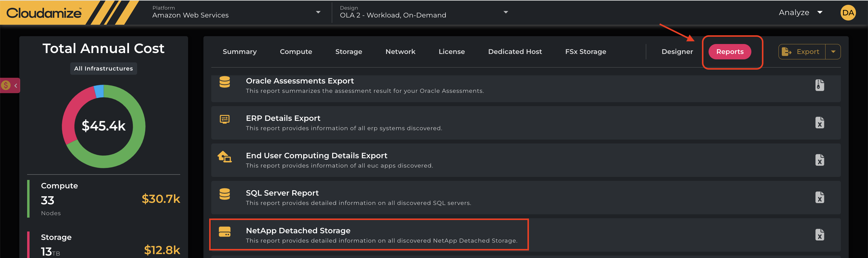Open the Compute tab
The width and height of the screenshot is (868, 258).
pyautogui.click(x=296, y=52)
